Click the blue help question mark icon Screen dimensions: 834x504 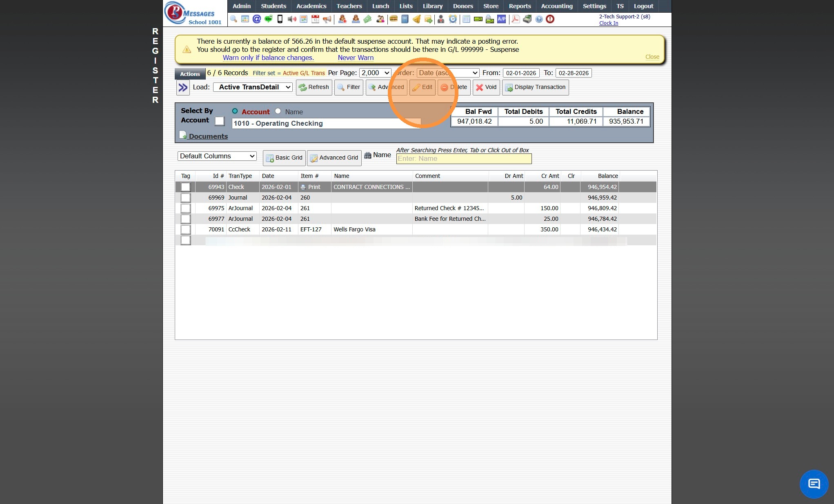click(539, 19)
